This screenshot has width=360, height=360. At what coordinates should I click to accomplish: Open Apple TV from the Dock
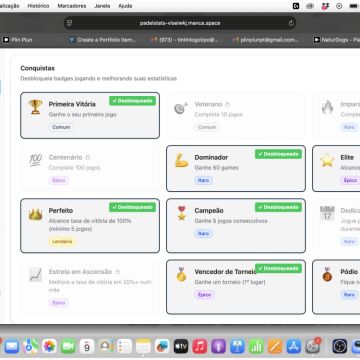(181, 347)
